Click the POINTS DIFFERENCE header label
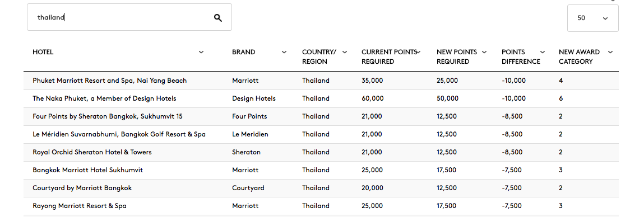This screenshot has width=644, height=217. coord(521,56)
